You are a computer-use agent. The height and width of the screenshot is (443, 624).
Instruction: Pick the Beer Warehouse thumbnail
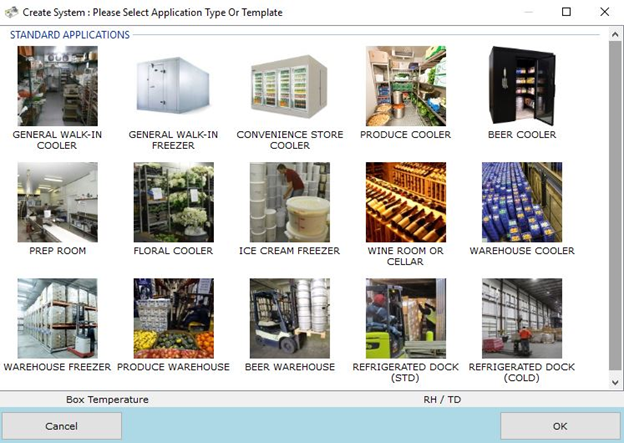pyautogui.click(x=290, y=318)
